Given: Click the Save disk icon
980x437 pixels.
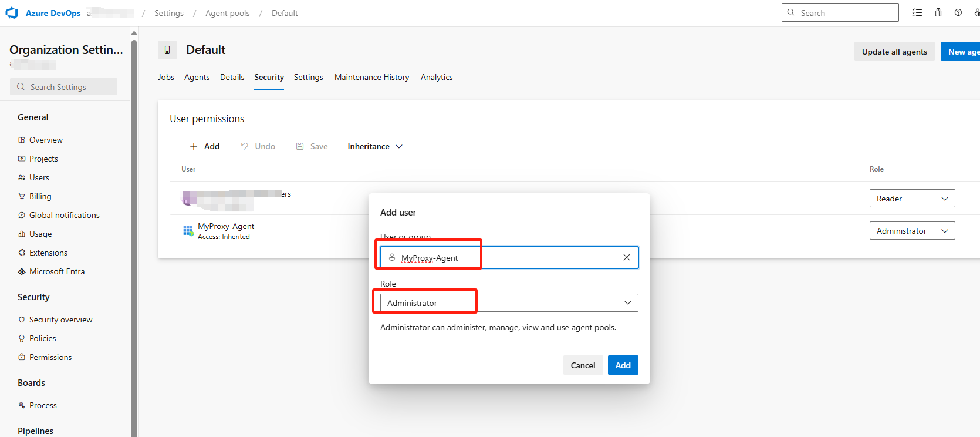Looking at the screenshot, I should point(300,146).
